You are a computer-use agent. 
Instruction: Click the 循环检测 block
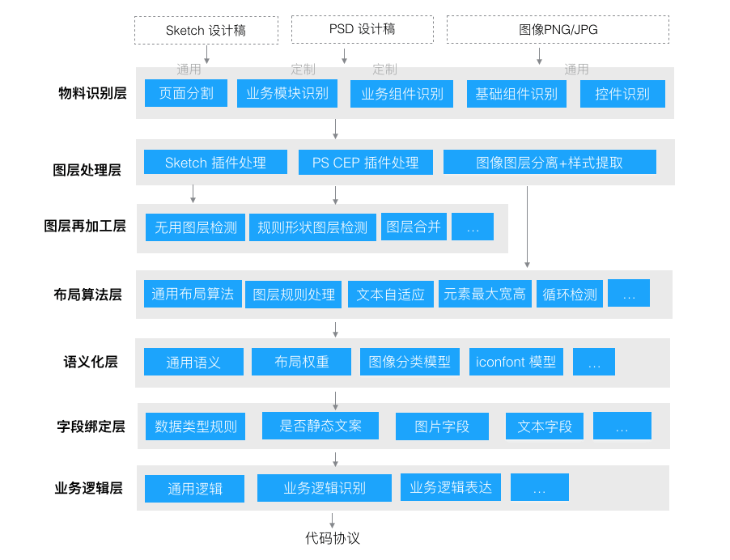(570, 294)
